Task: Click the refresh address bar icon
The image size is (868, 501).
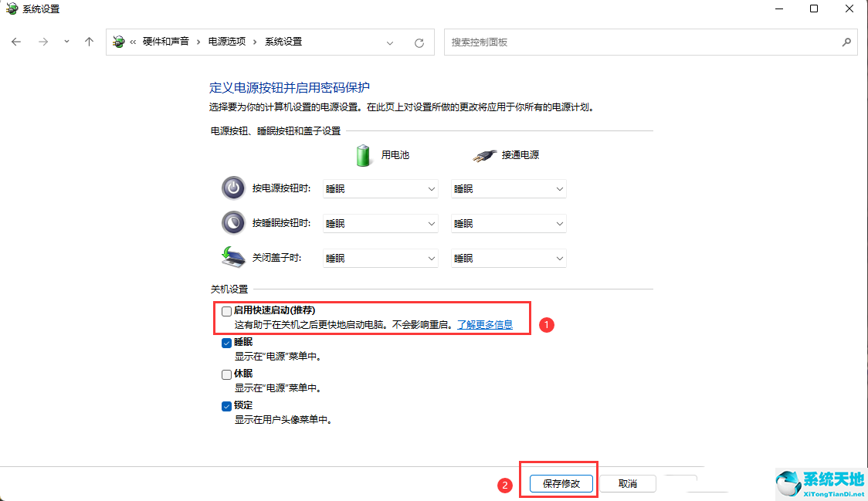Action: coord(419,43)
